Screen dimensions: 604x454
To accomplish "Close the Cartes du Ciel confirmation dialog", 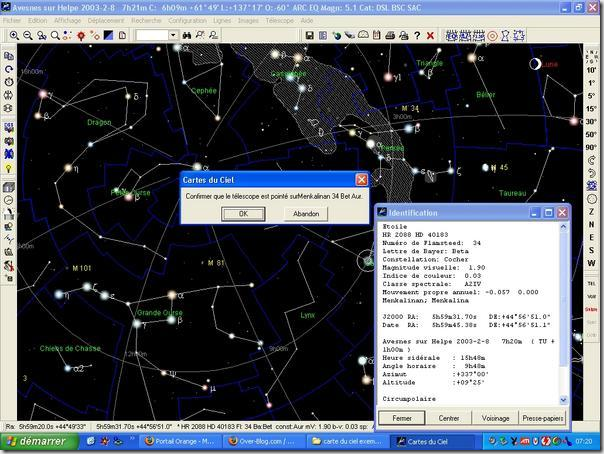I will tap(361, 180).
